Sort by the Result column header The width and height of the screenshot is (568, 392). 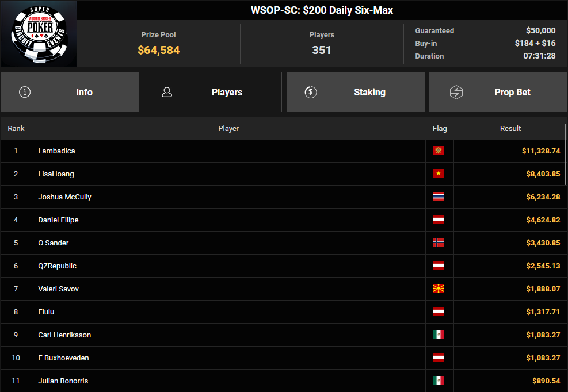pos(510,129)
